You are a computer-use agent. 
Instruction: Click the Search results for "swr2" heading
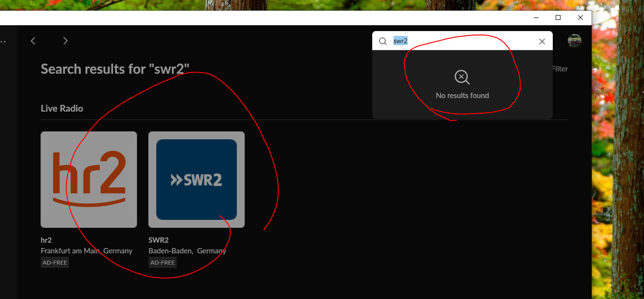point(115,69)
